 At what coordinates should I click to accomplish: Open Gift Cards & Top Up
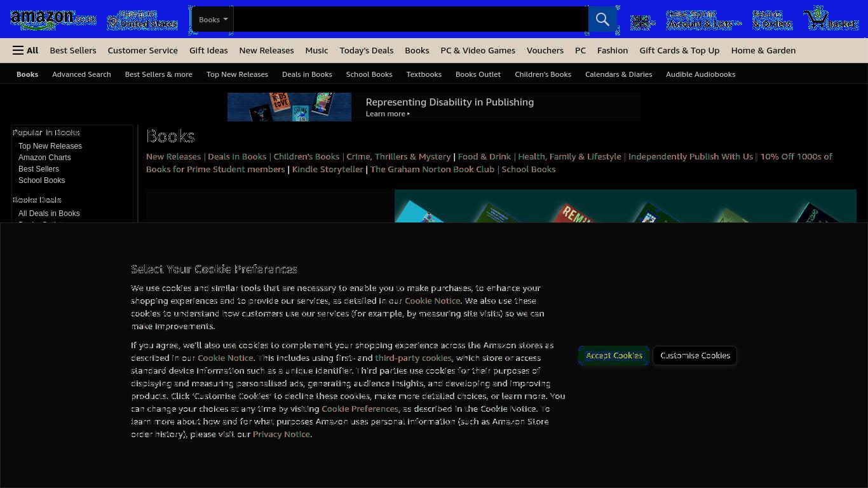[x=679, y=50]
